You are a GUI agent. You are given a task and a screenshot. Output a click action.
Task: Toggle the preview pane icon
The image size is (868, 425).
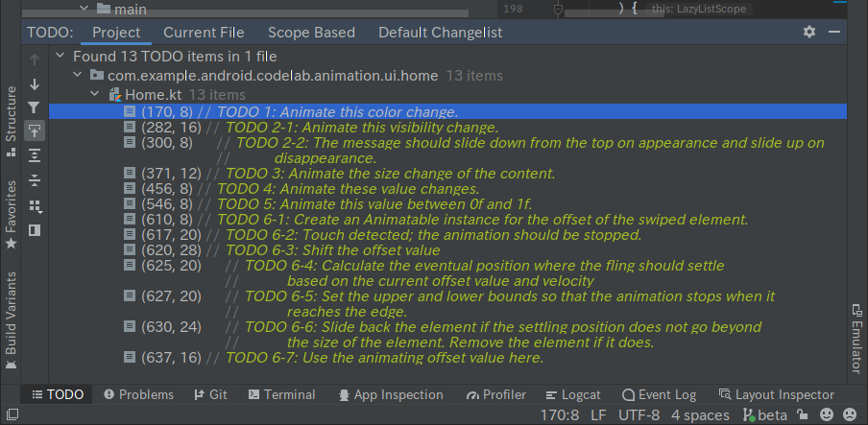[x=35, y=230]
